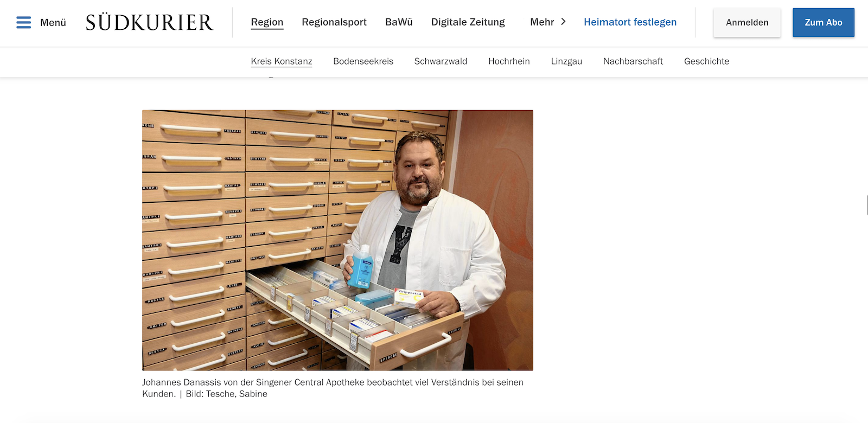Click the Zum Abo button
The image size is (868, 423).
click(824, 22)
